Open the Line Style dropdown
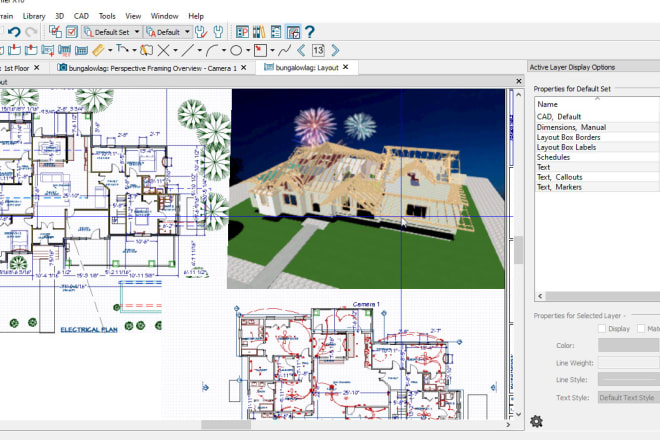The height and width of the screenshot is (440, 660). click(629, 380)
